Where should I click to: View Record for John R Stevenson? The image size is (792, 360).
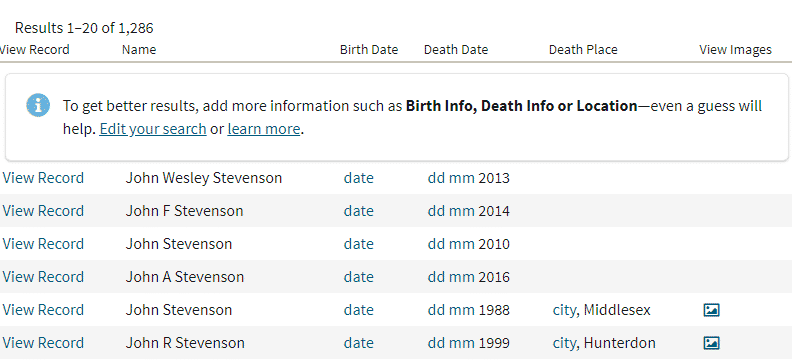42,343
